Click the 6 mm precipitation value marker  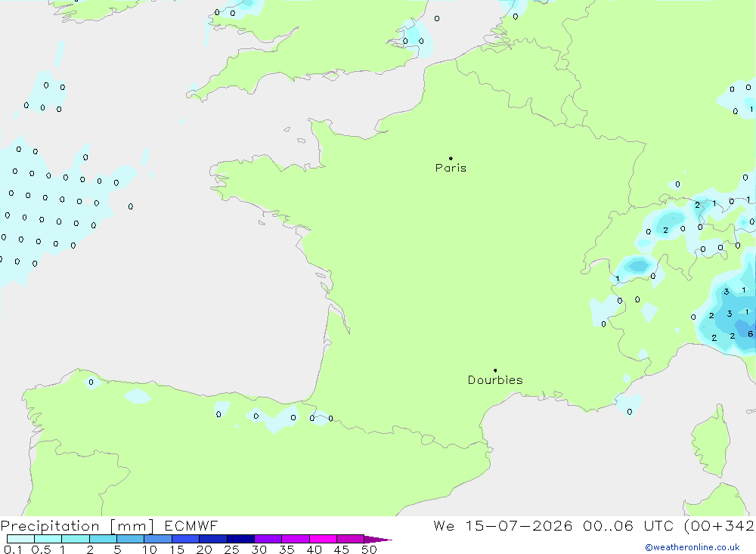(x=750, y=333)
